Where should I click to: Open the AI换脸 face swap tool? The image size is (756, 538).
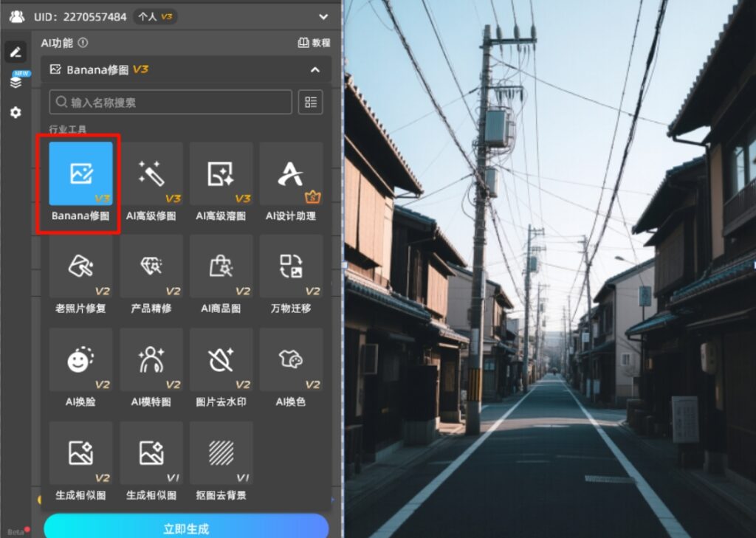81,362
